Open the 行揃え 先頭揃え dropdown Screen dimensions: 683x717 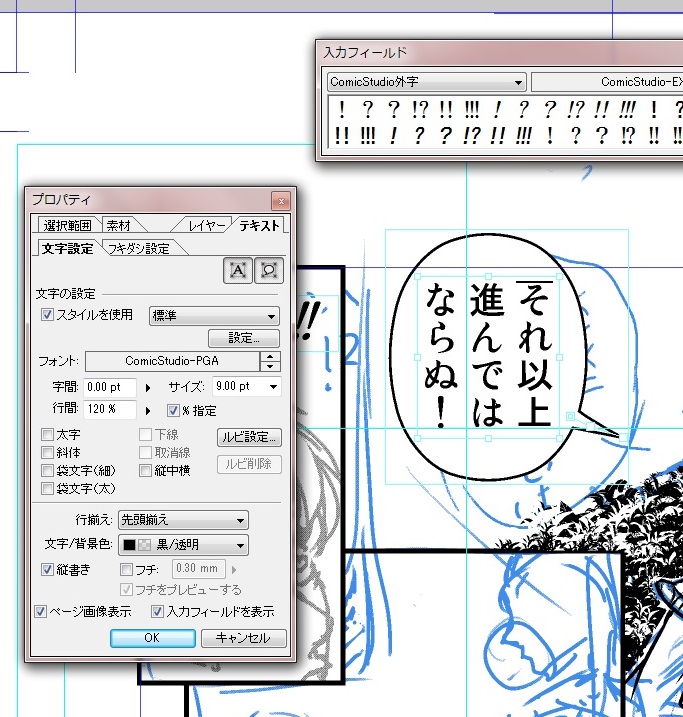tap(183, 520)
